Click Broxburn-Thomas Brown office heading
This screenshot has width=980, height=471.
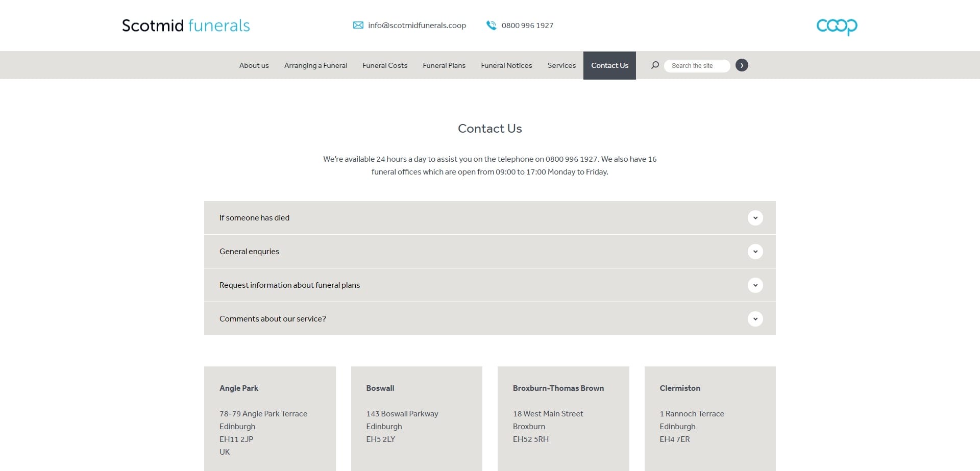tap(558, 388)
